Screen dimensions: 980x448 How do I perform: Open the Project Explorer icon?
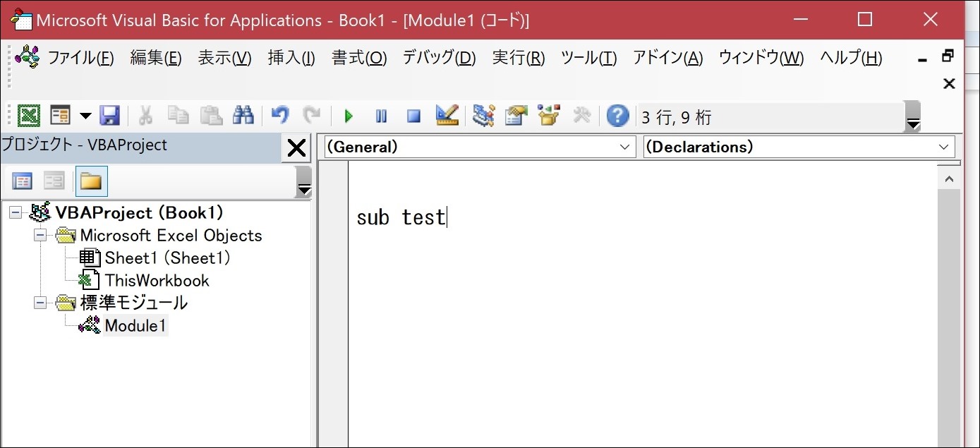coord(483,115)
